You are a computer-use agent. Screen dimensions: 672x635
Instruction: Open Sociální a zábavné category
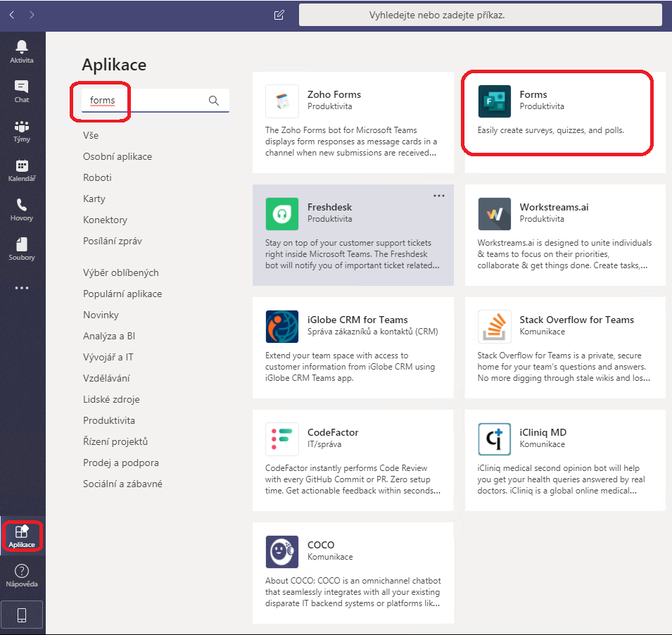point(122,484)
